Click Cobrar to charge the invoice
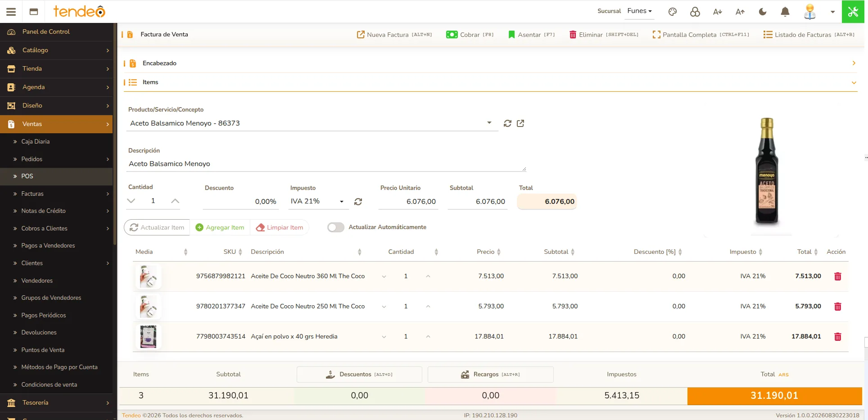 (470, 35)
